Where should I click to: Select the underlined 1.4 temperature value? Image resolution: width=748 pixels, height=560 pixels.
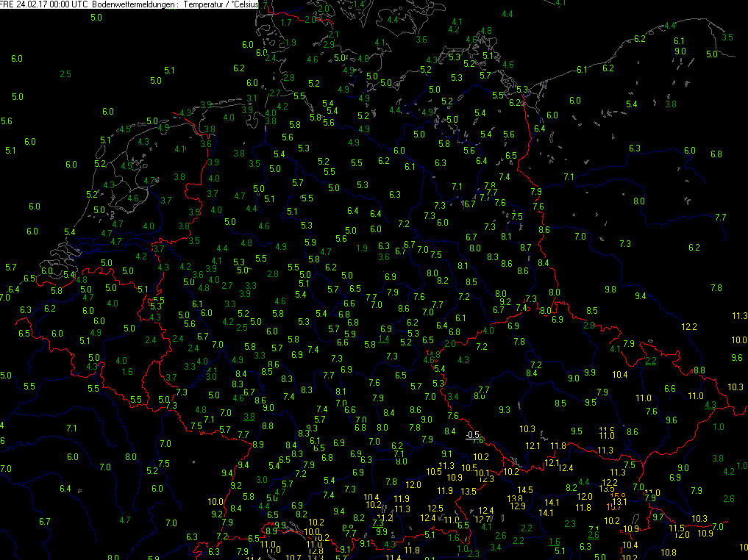384,338
